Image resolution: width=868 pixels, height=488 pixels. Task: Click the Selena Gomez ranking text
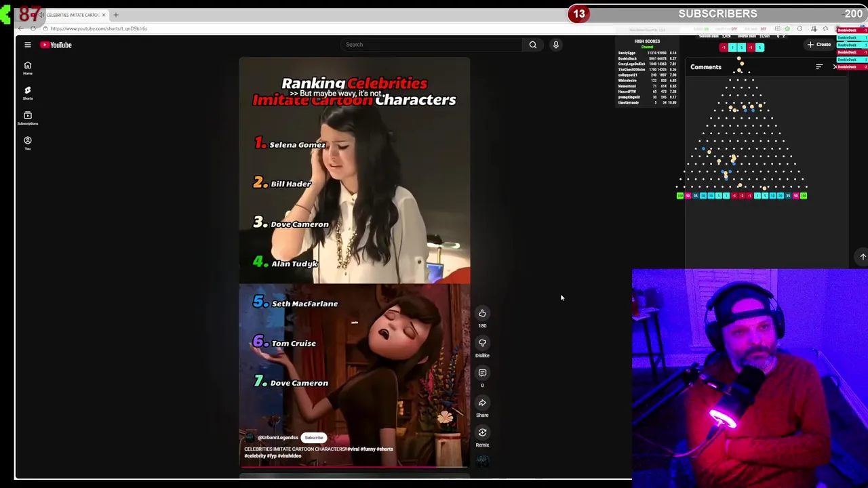[x=297, y=145]
